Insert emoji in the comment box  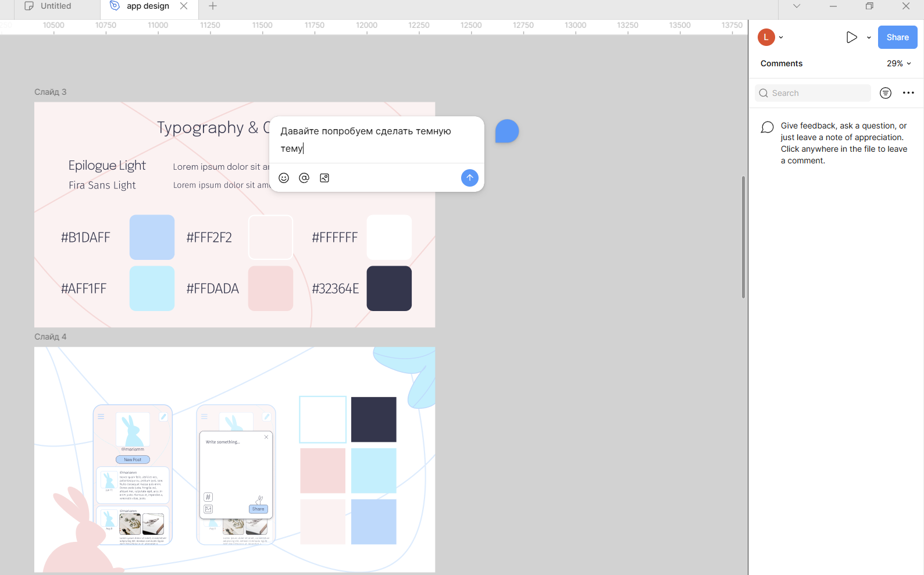pyautogui.click(x=284, y=178)
